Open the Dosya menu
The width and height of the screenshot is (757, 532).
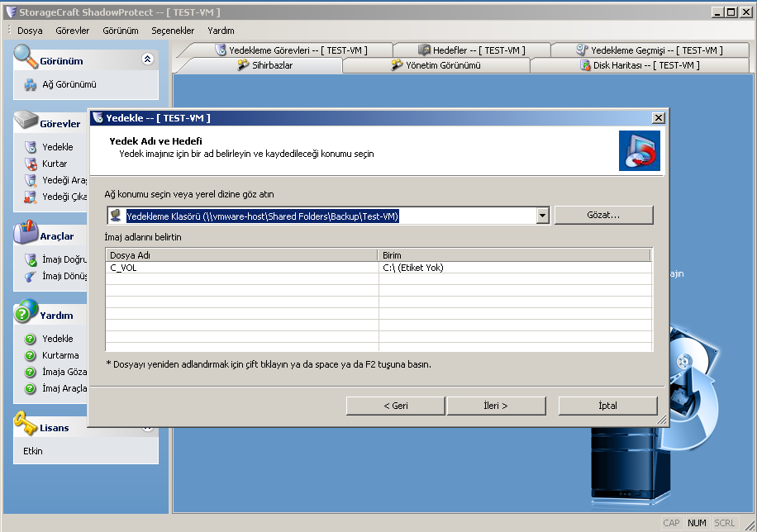30,31
